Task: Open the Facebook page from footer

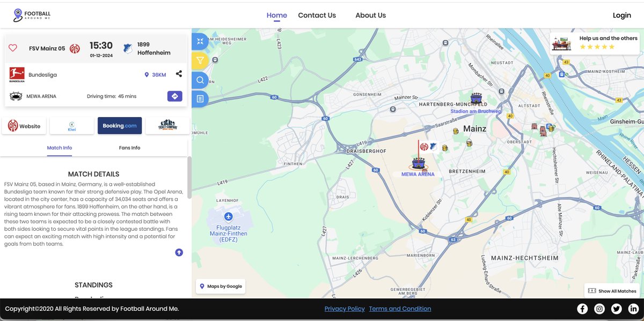Action: [x=582, y=309]
